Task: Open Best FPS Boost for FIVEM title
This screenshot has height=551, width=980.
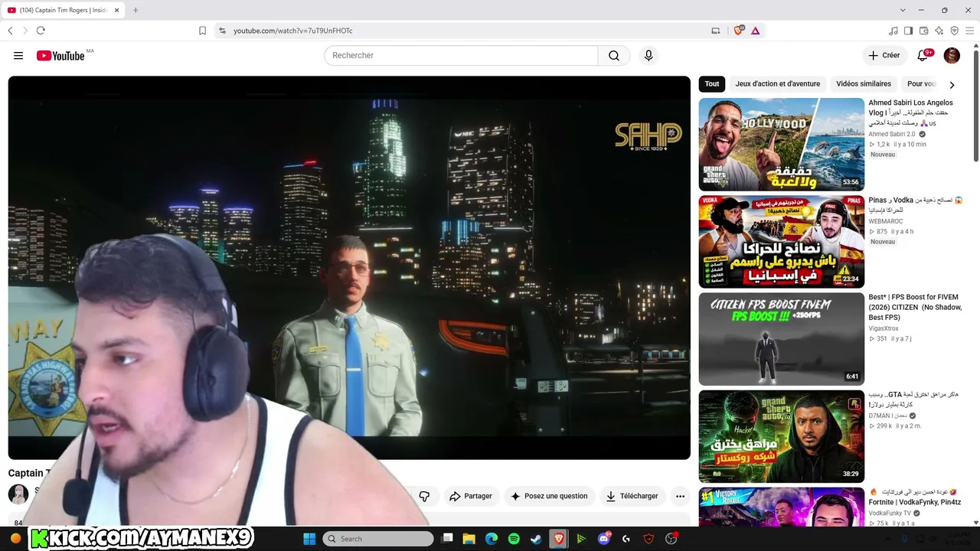Action: 915,307
